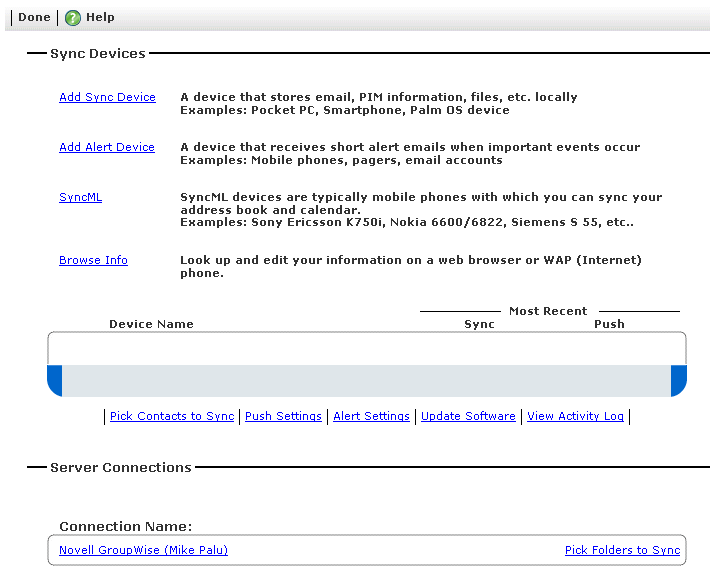Click the Done button in toolbar
This screenshot has width=710, height=579.
[x=34, y=17]
